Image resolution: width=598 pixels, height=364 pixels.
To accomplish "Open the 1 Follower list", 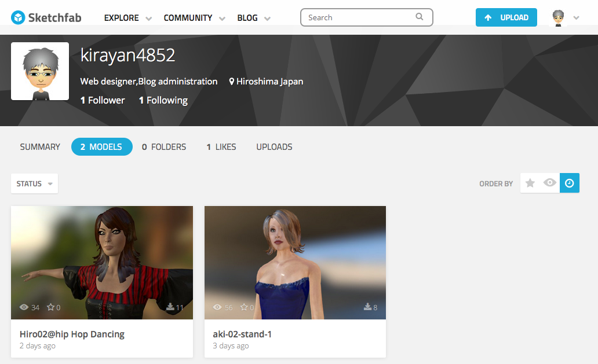I will [x=103, y=100].
